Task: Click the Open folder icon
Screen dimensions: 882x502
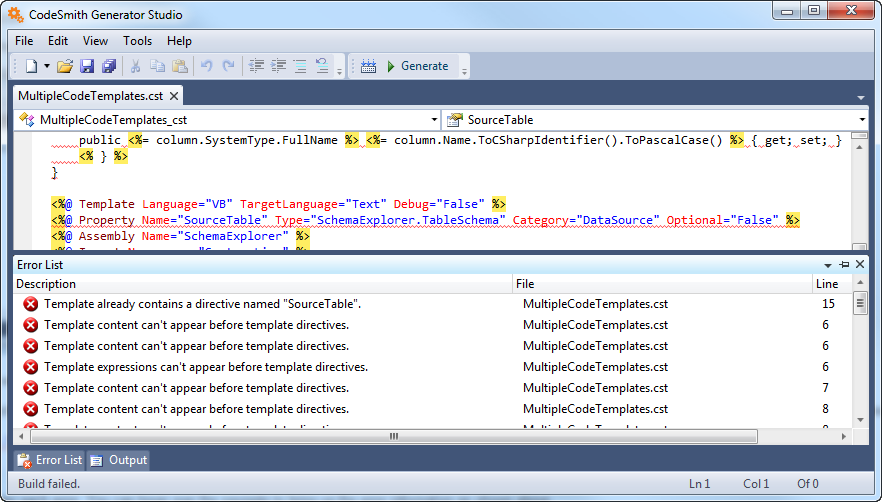Action: pyautogui.click(x=65, y=66)
